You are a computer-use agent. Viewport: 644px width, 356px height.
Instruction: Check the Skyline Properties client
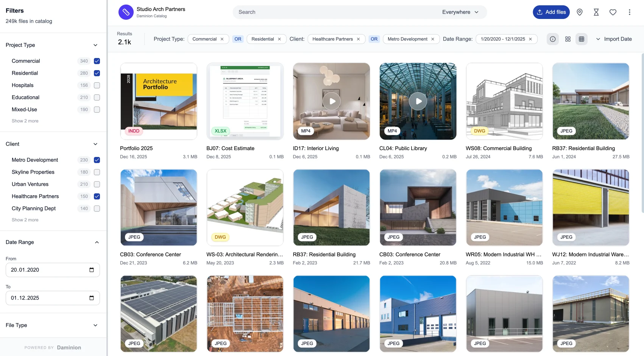click(97, 172)
